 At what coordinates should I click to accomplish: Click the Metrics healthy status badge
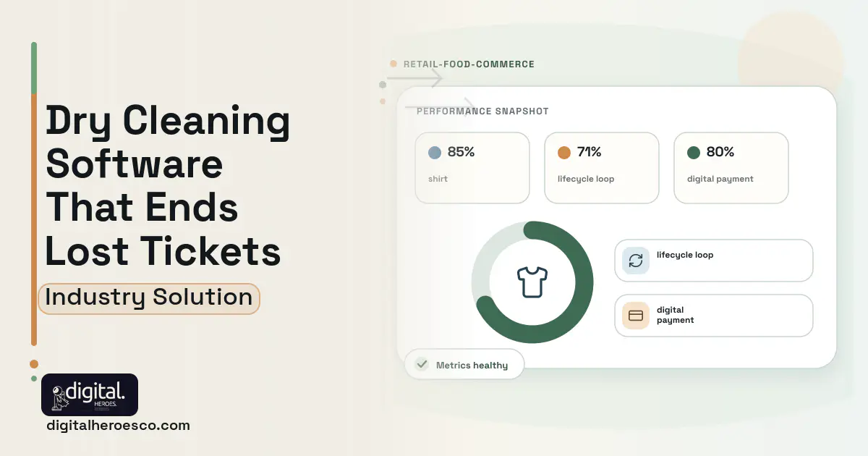(x=464, y=365)
